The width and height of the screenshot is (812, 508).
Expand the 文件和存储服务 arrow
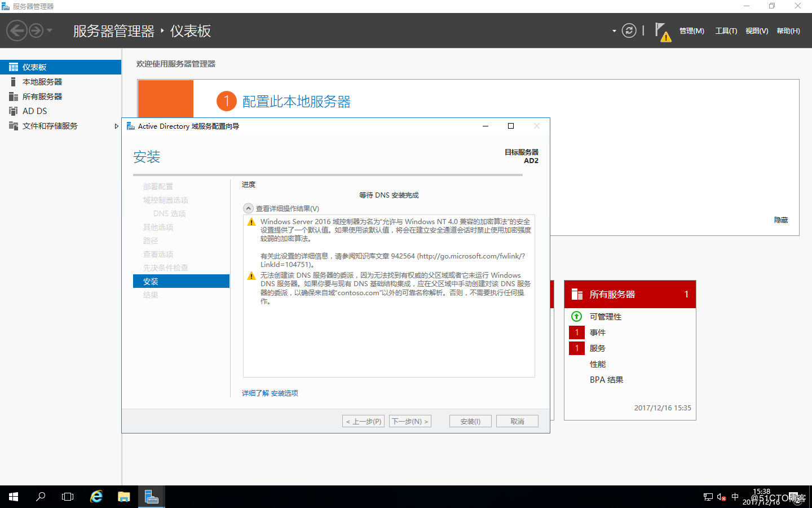(x=116, y=126)
